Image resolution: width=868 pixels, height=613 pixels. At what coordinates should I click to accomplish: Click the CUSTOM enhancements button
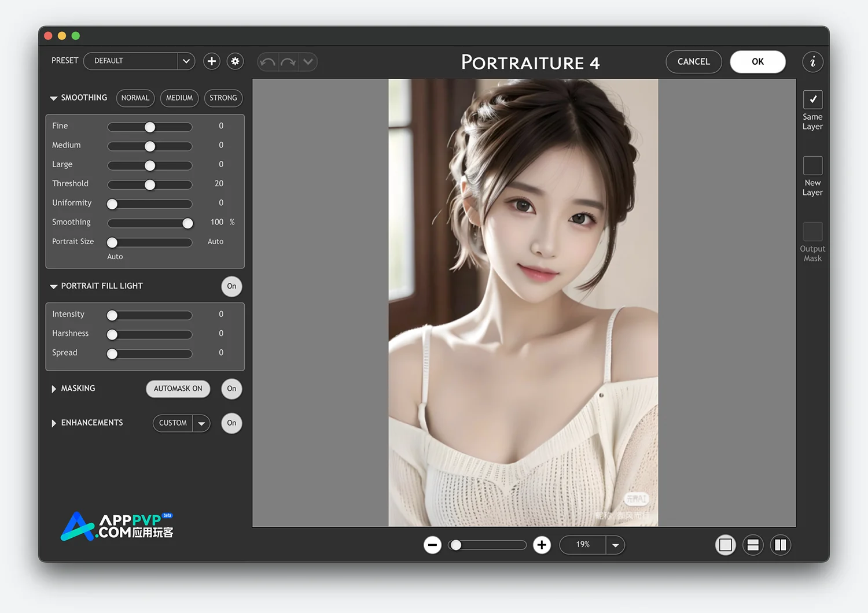173,423
